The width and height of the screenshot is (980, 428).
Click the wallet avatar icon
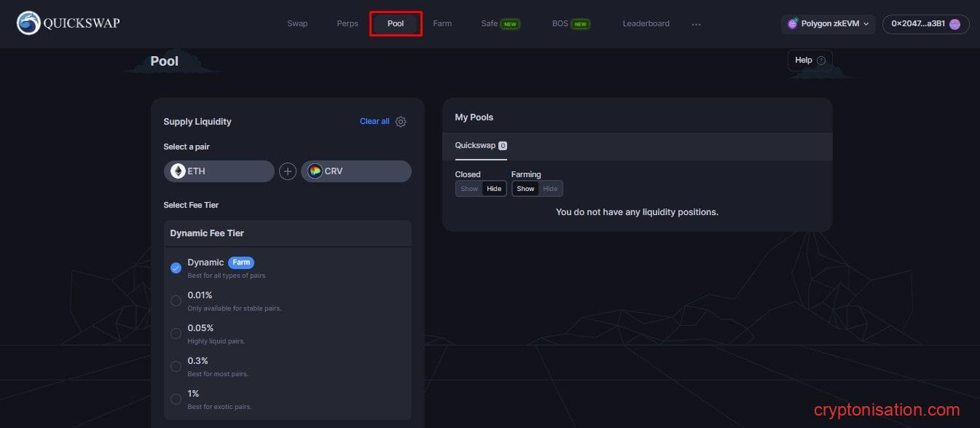coord(954,24)
